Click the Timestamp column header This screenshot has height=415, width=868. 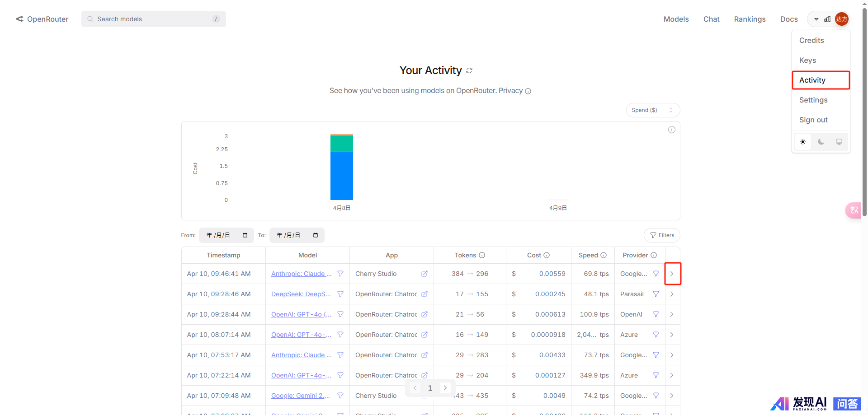point(223,255)
